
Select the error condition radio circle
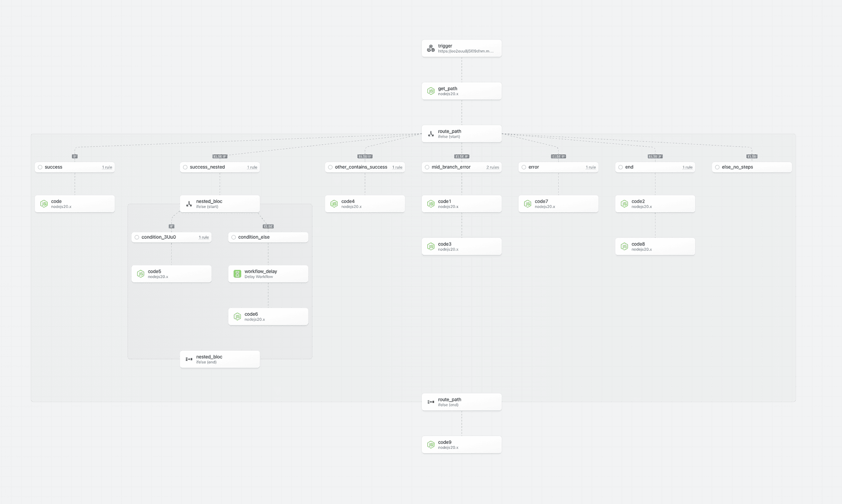pos(524,167)
